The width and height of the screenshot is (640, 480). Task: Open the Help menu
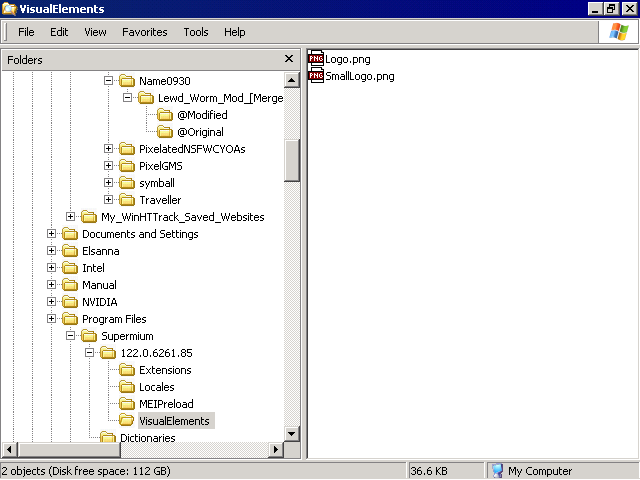pyautogui.click(x=234, y=32)
